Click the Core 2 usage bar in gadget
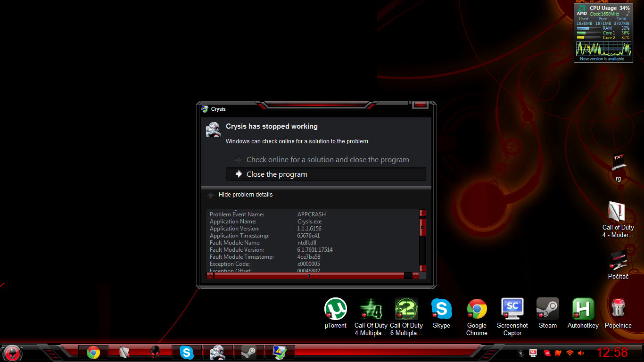This screenshot has height=362, width=644. point(589,38)
